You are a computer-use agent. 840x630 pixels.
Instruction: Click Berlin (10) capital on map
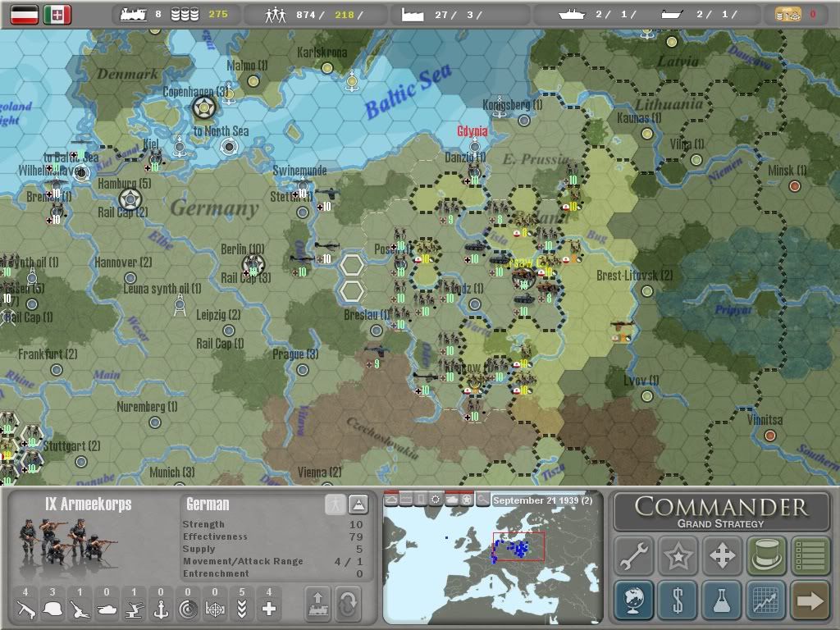[253, 265]
